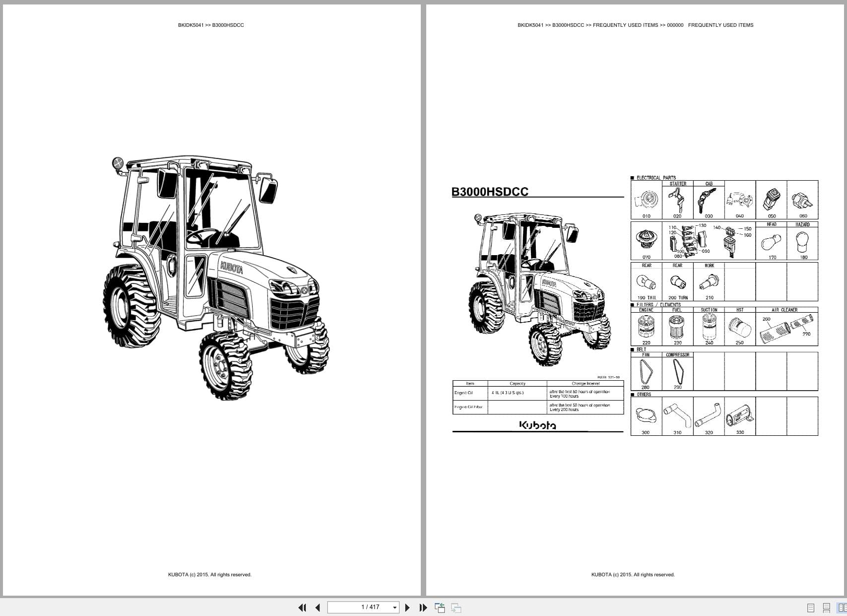Image resolution: width=847 pixels, height=616 pixels.
Task: Click the Kubota logo below the table
Action: pos(537,425)
